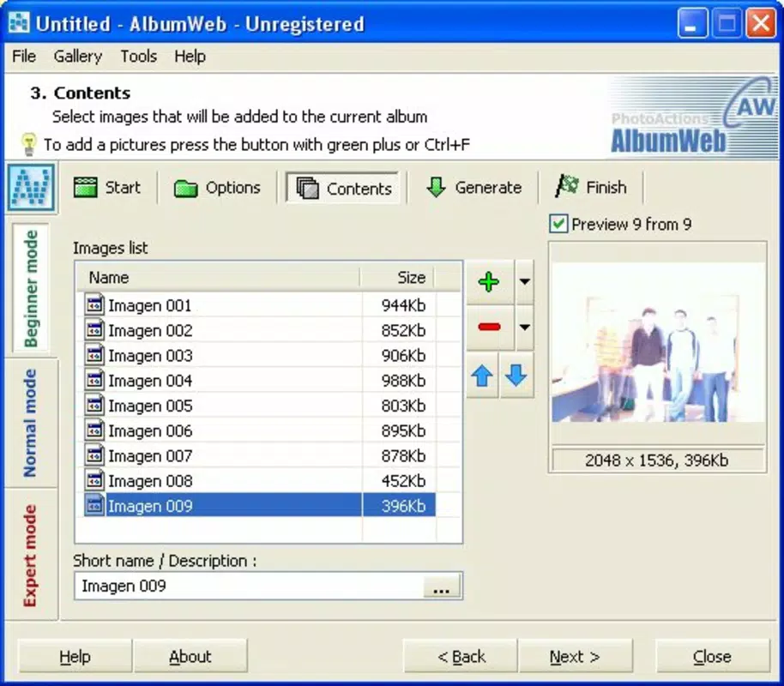Click the preview thumbnail of Imagen 009

pyautogui.click(x=658, y=342)
